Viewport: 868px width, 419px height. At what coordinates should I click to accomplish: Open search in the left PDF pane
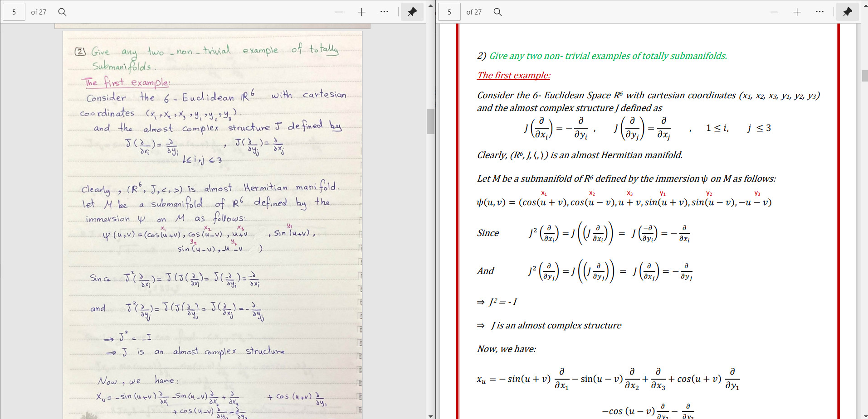[62, 12]
